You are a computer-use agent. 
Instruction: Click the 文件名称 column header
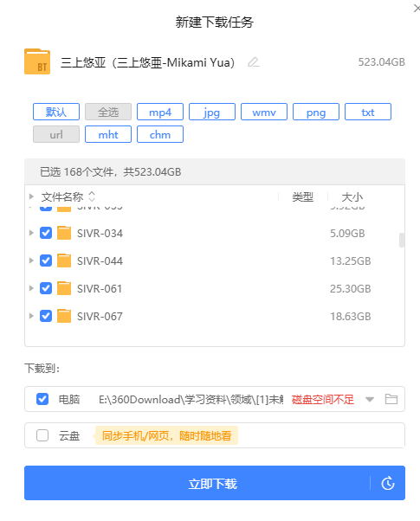62,196
